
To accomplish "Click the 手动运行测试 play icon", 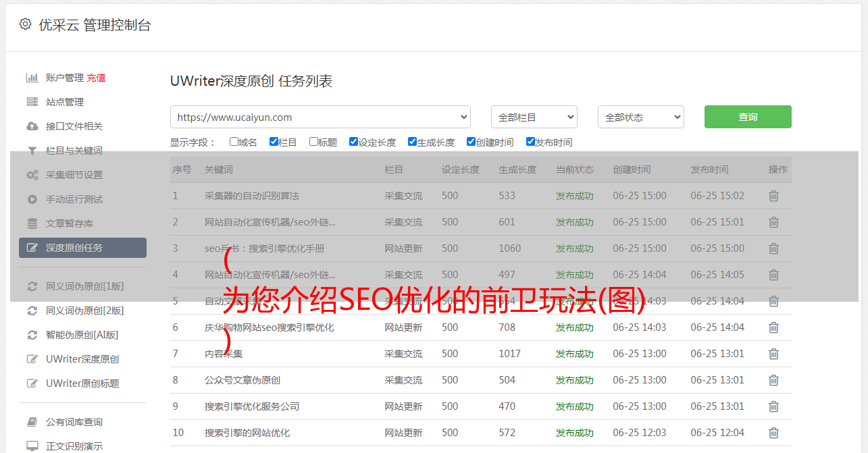I will pyautogui.click(x=32, y=199).
